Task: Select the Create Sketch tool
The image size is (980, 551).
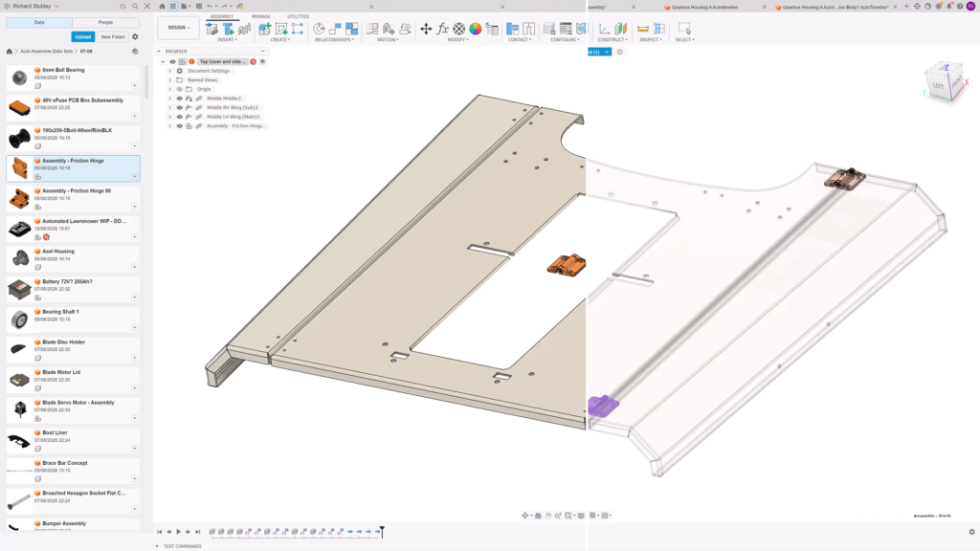Action: [281, 29]
